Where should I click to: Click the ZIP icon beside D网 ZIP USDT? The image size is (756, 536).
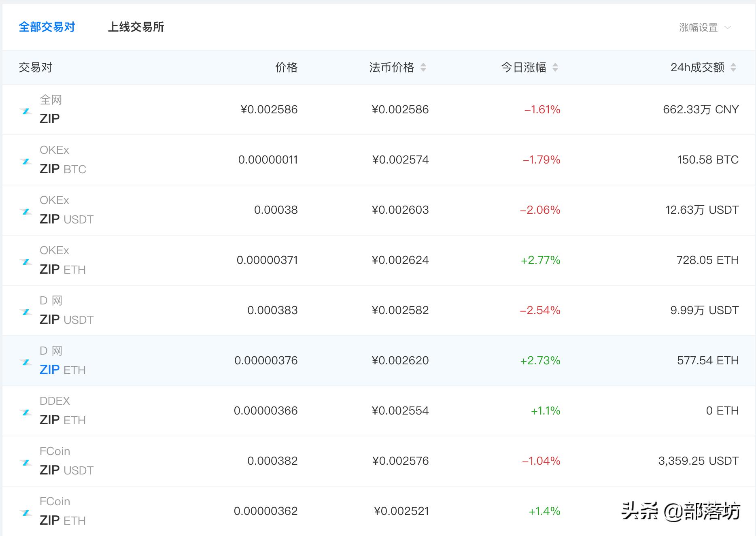[26, 312]
